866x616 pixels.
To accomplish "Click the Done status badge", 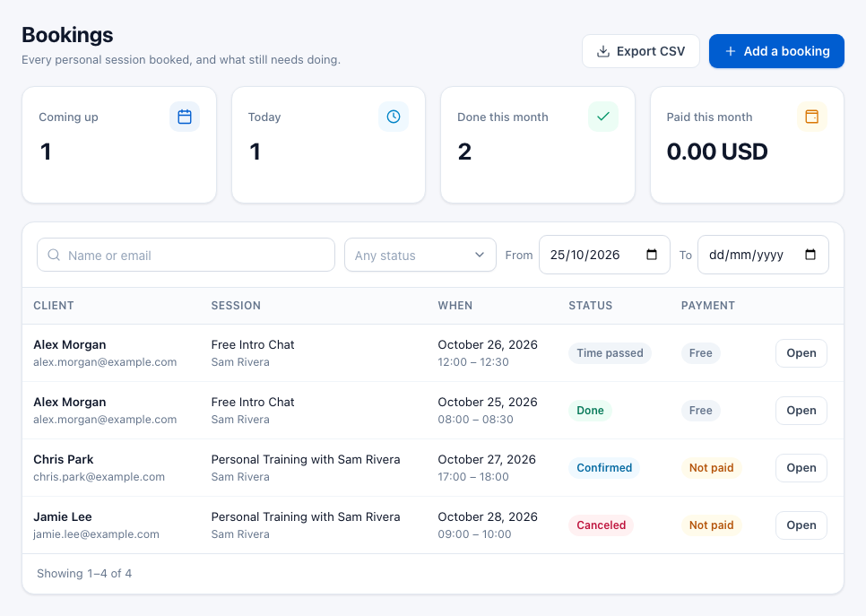I will tap(590, 411).
